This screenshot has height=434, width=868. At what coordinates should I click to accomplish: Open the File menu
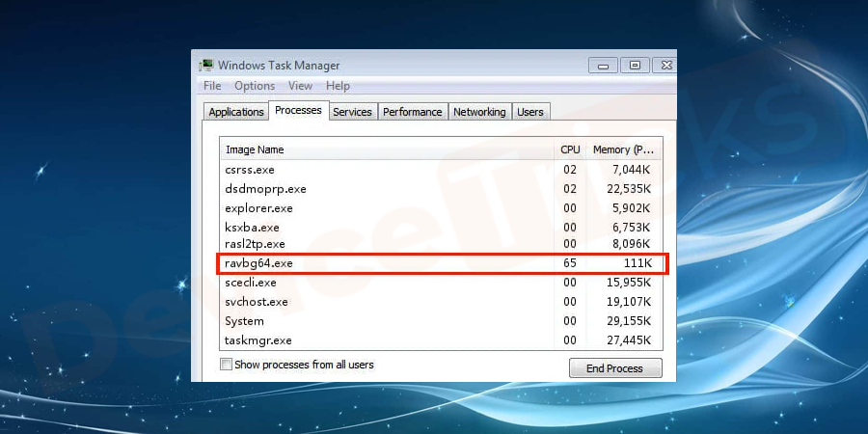pos(212,86)
